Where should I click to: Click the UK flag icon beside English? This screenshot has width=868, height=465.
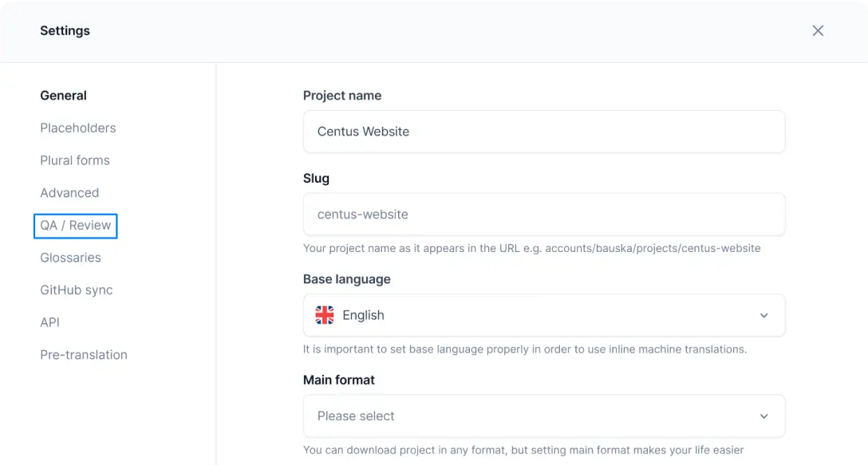click(x=325, y=315)
